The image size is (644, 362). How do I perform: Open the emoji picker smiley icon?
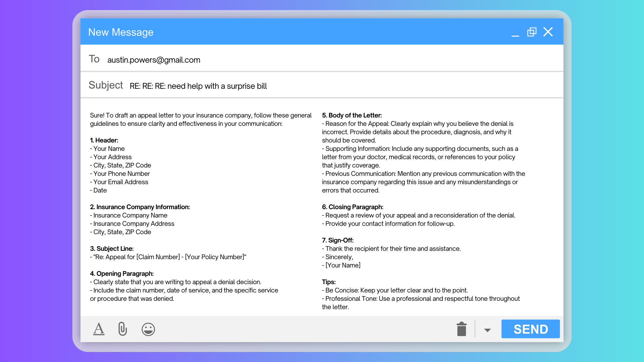tap(148, 329)
